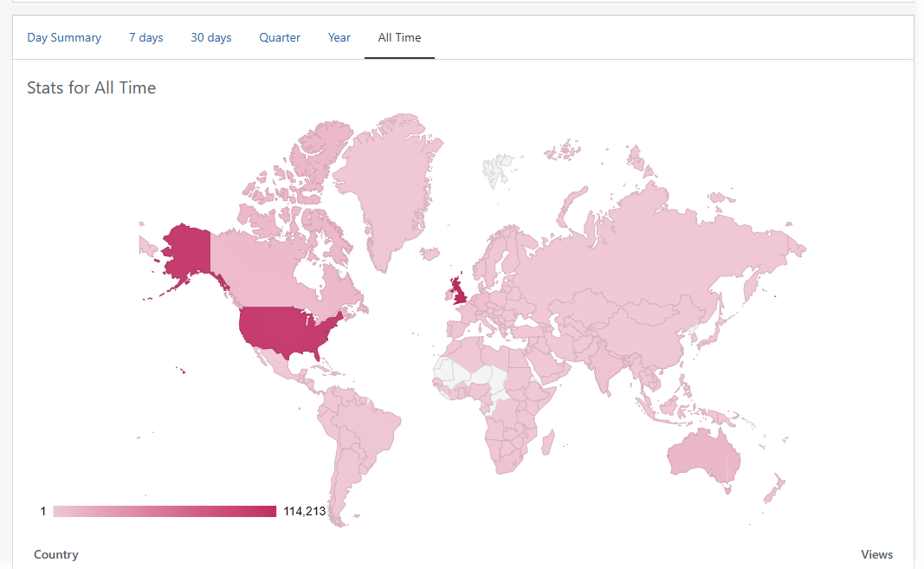
Task: Switch to the Day Summary tab
Action: pos(64,37)
